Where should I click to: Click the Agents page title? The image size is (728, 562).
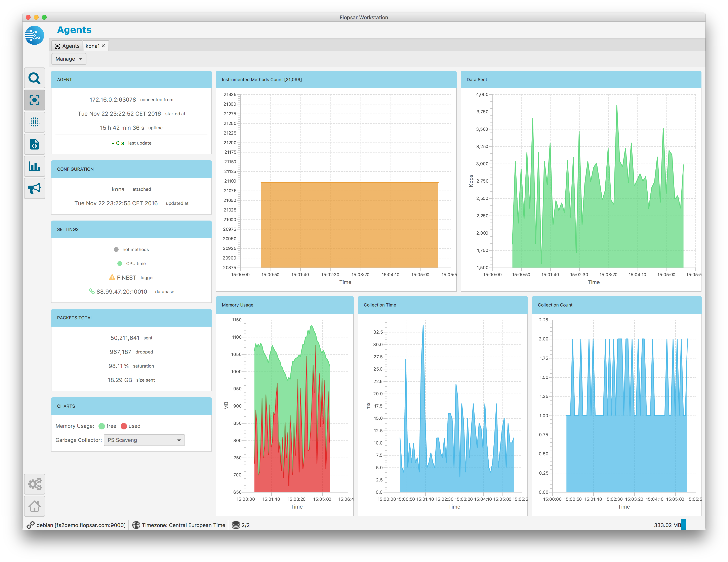pos(74,30)
